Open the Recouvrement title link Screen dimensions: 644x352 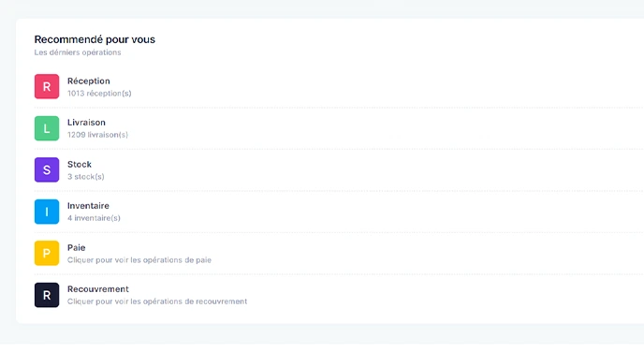coord(98,289)
